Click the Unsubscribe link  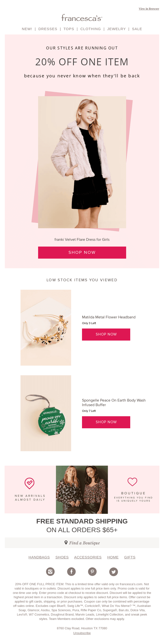pyautogui.click(x=82, y=633)
